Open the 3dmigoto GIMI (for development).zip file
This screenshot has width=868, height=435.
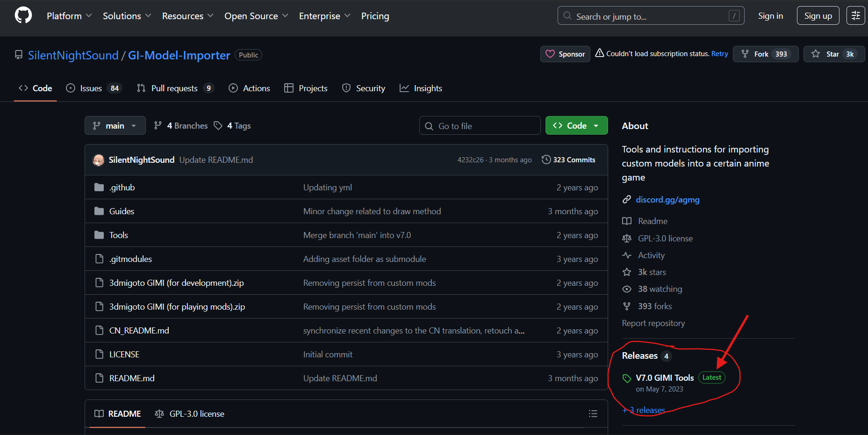177,283
